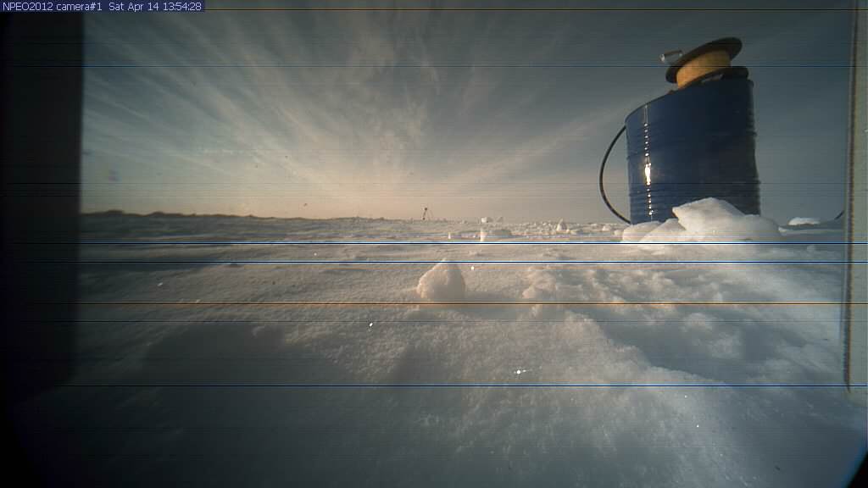868x488 pixels.
Task: Click the small snow lump right of the barrel
Action: tap(803, 221)
